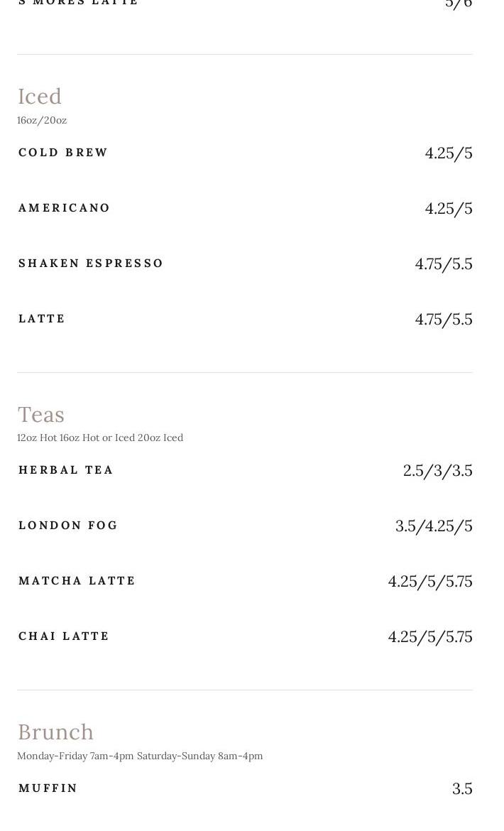Click the Chai Latte item
This screenshot has width=504, height=831.
point(63,636)
